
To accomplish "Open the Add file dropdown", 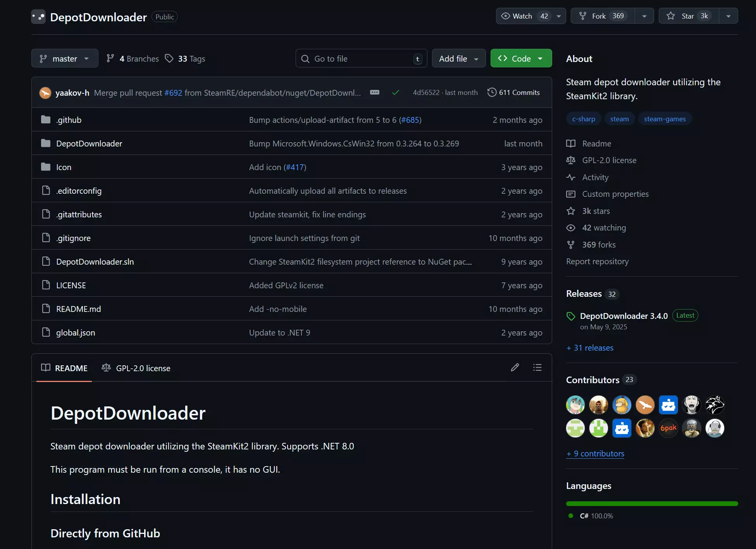I will click(x=458, y=59).
